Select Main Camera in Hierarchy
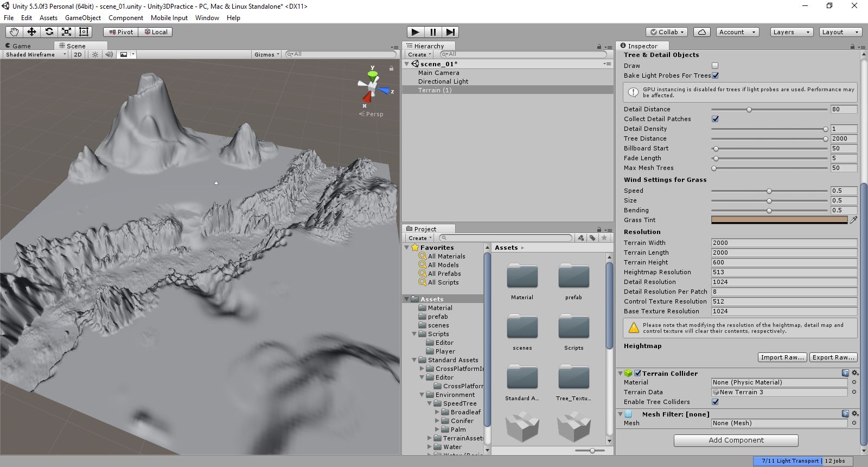This screenshot has width=868, height=467. click(438, 73)
